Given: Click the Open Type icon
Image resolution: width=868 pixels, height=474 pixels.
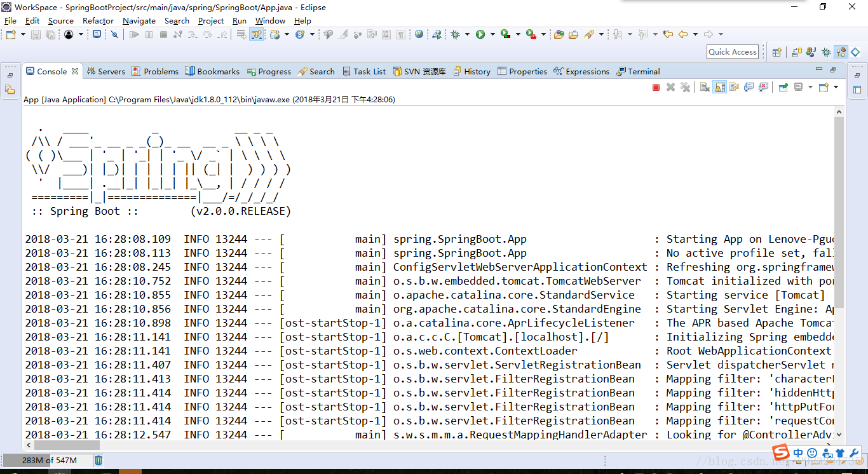Looking at the screenshot, I should point(559,34).
